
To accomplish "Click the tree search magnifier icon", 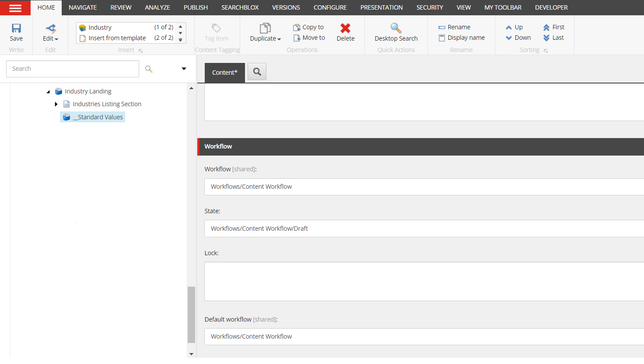I will click(x=149, y=69).
